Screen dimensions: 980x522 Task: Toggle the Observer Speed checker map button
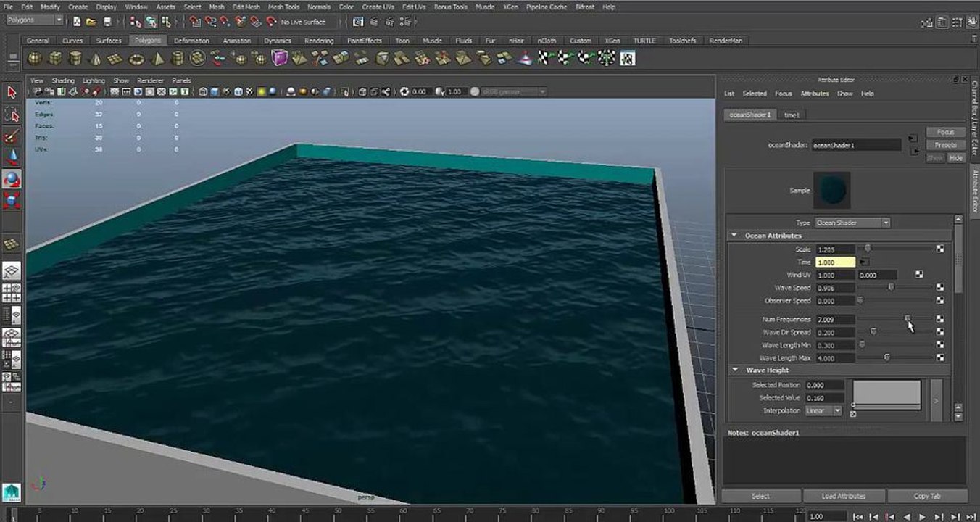940,300
